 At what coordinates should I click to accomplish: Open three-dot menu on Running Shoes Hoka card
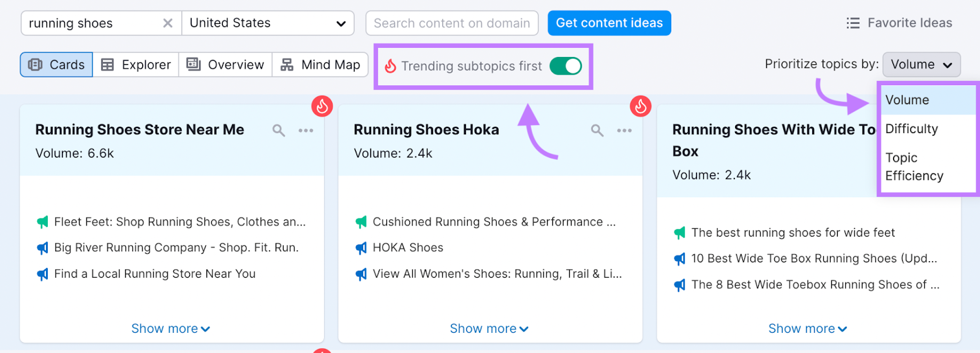[624, 131]
